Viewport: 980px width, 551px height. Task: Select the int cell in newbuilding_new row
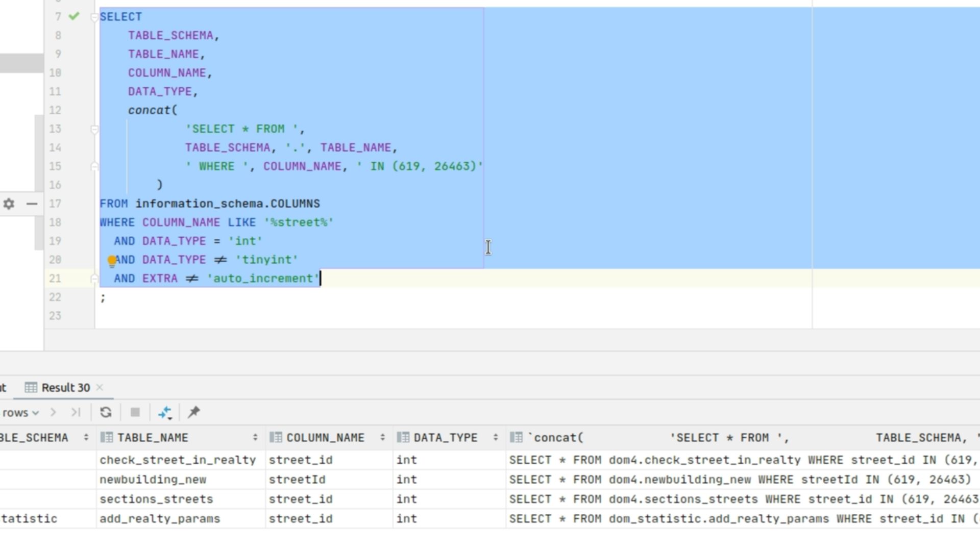click(449, 480)
